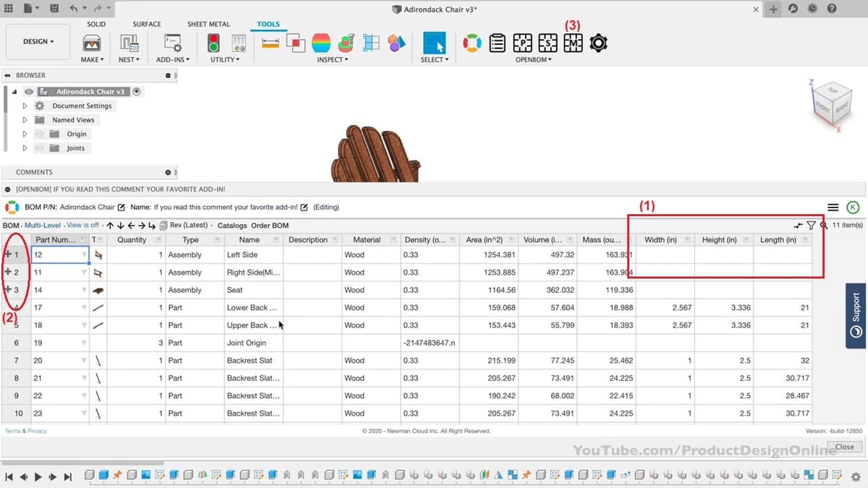Launch the OpenBOM colorful ring icon
The height and width of the screenshot is (488, 868).
pyautogui.click(x=472, y=43)
